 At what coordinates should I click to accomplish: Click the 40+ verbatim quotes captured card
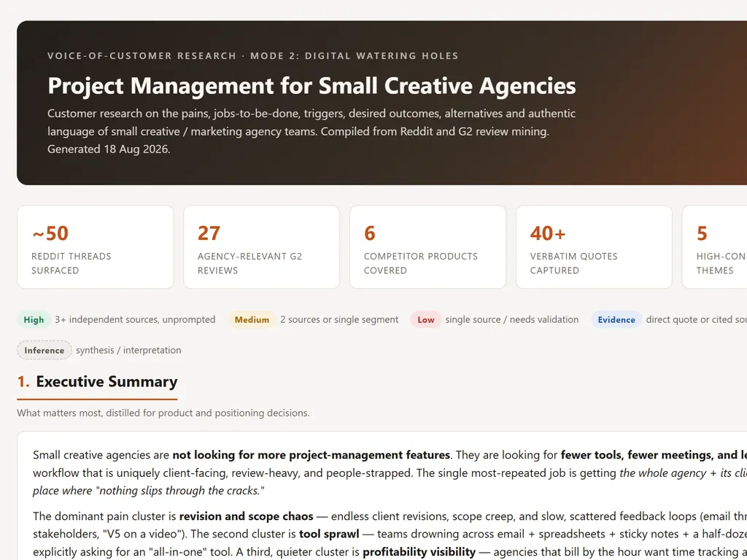click(594, 247)
